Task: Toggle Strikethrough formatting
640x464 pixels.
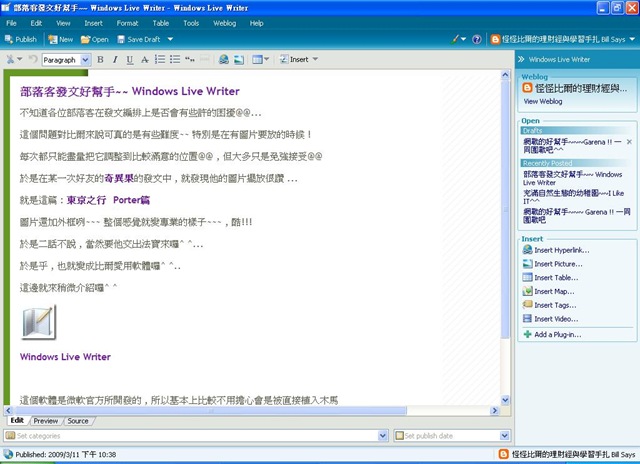Action: [x=144, y=60]
